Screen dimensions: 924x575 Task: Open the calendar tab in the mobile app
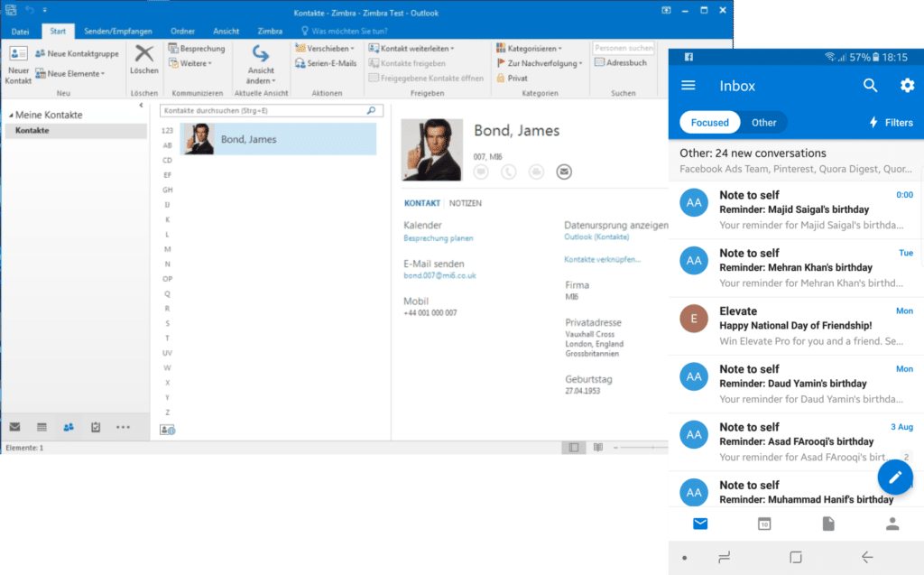(x=764, y=524)
